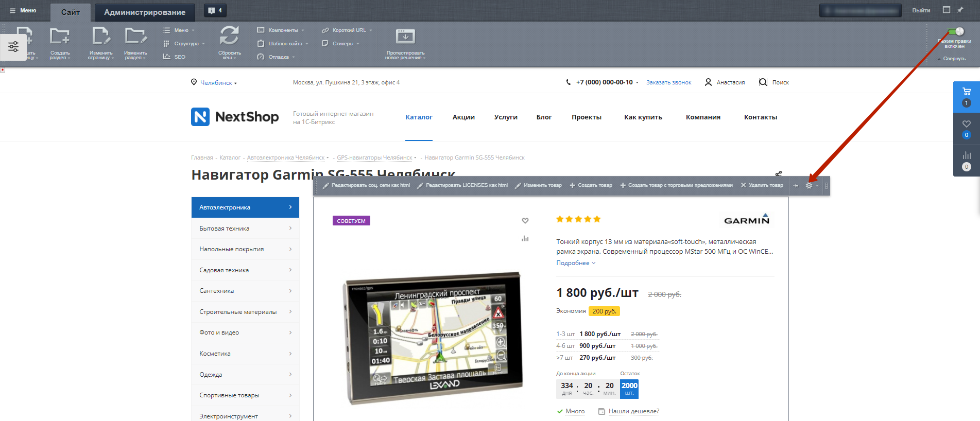Open the SEO tool
Screen dimensions: 980x421
click(175, 57)
